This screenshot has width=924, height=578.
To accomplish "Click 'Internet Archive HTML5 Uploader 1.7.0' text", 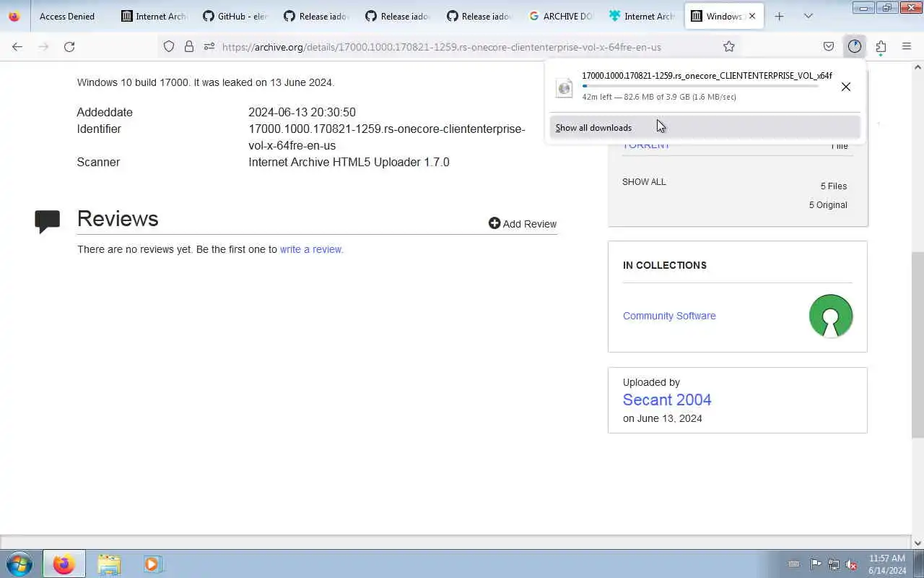I will pos(349,162).
